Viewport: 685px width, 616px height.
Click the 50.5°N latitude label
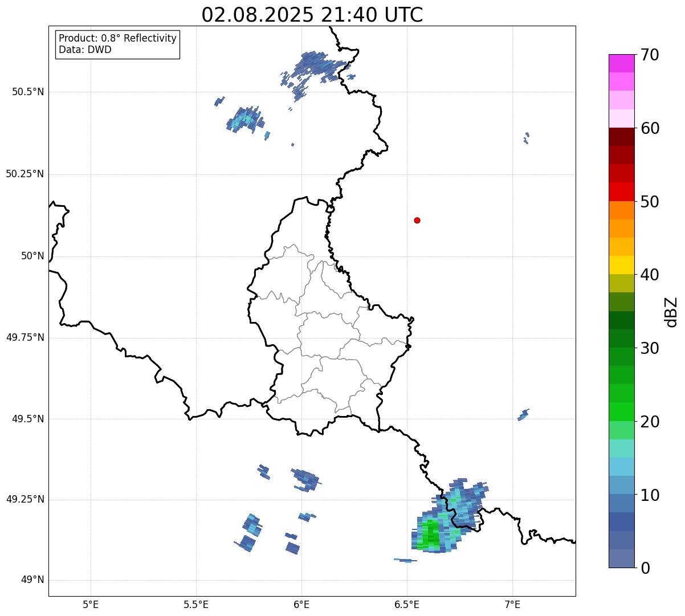pyautogui.click(x=28, y=92)
